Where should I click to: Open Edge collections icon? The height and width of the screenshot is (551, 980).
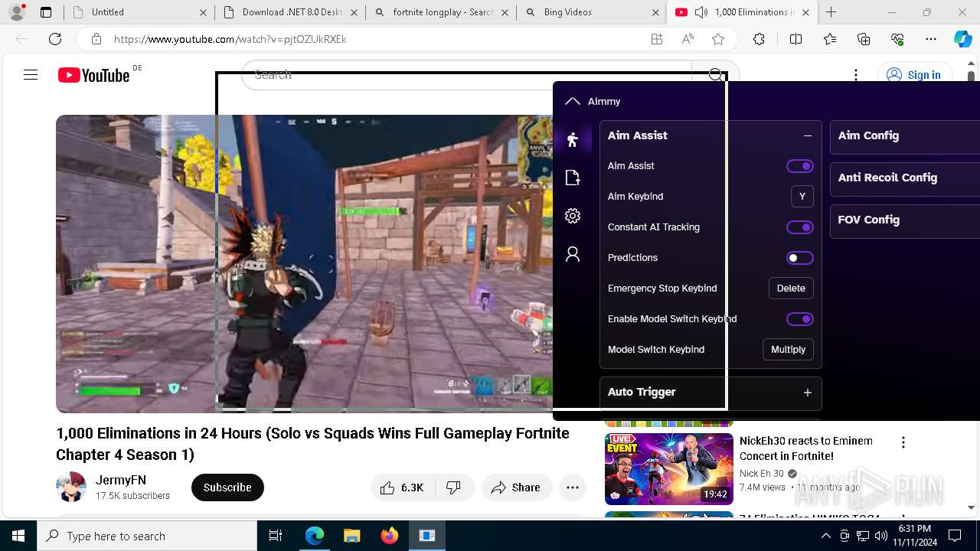864,39
